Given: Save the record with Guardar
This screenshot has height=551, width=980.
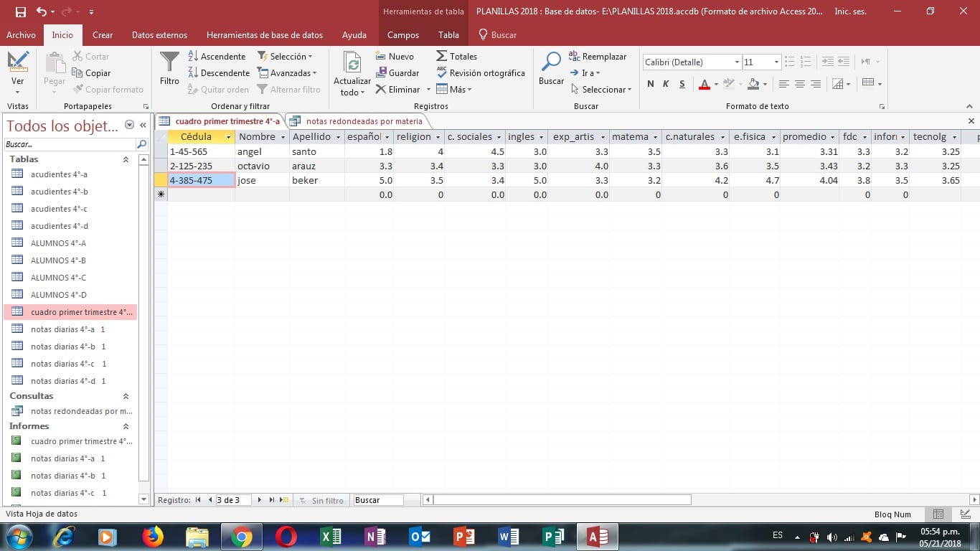Looking at the screenshot, I should 397,72.
